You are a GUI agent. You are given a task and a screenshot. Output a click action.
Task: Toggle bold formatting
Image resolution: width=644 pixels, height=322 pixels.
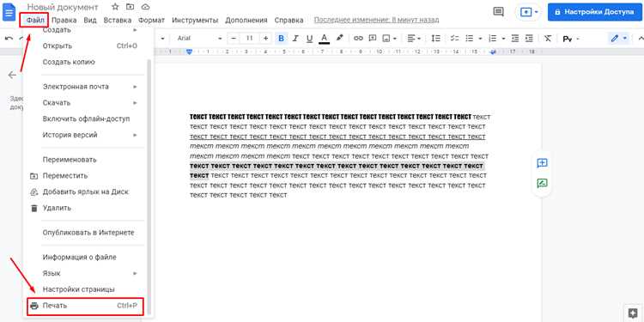pyautogui.click(x=281, y=38)
